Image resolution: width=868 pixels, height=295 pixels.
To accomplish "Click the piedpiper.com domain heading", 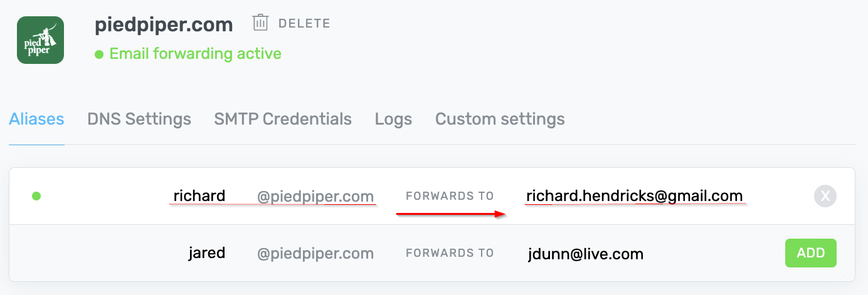I will pos(164,25).
